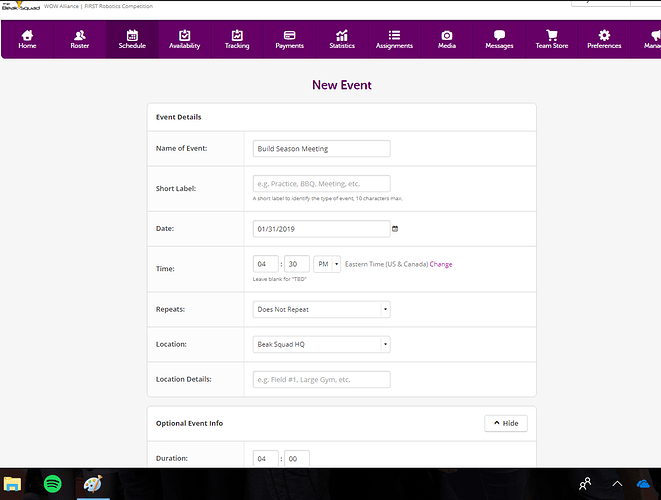661x500 pixels.
Task: Change the time zone via Change link
Action: (441, 264)
